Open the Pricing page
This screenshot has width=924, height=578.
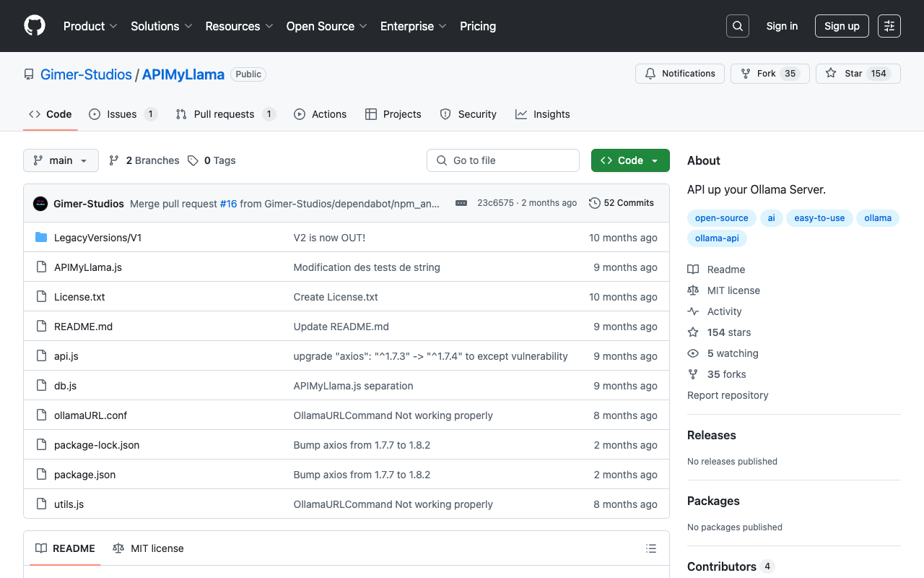coord(478,26)
